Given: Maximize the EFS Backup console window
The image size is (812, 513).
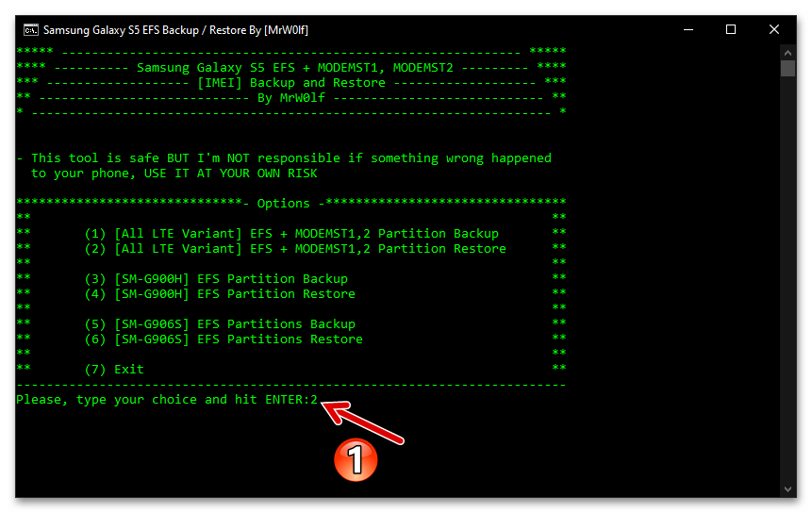Looking at the screenshot, I should (731, 29).
